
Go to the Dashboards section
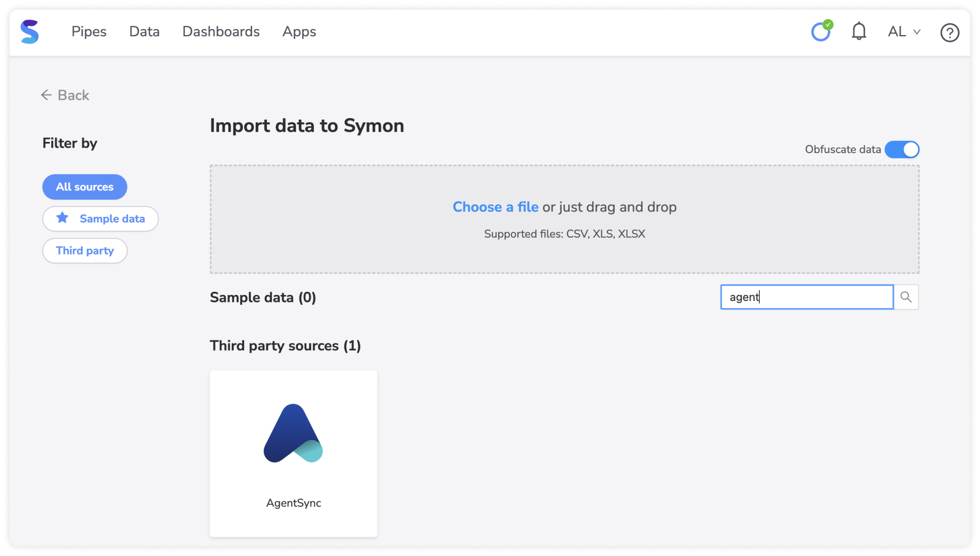tap(221, 32)
